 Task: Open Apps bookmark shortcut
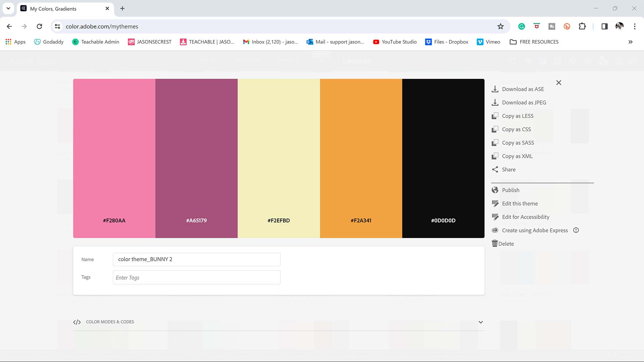coord(15,42)
